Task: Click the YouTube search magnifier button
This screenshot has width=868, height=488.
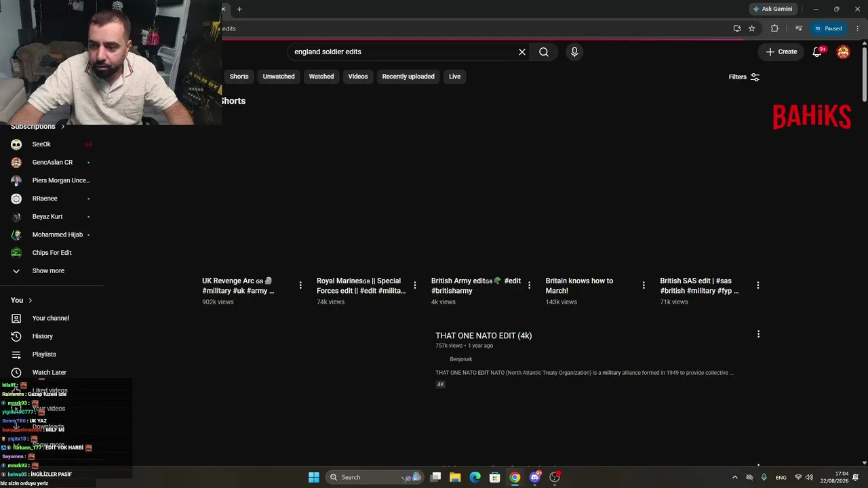Action: (544, 52)
